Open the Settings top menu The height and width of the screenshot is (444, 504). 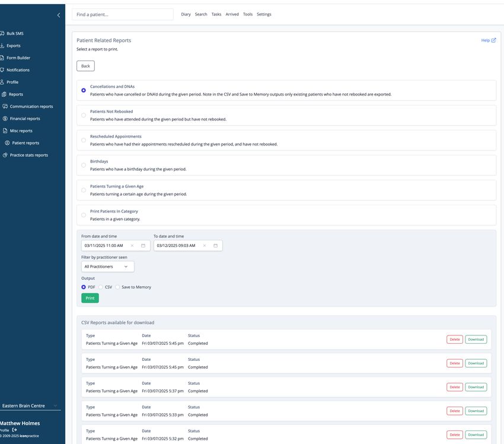point(264,14)
